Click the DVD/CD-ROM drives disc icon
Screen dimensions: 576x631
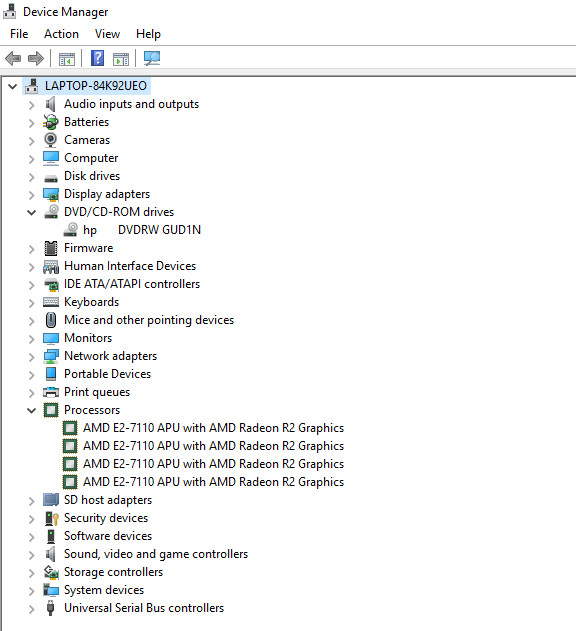(x=52, y=212)
